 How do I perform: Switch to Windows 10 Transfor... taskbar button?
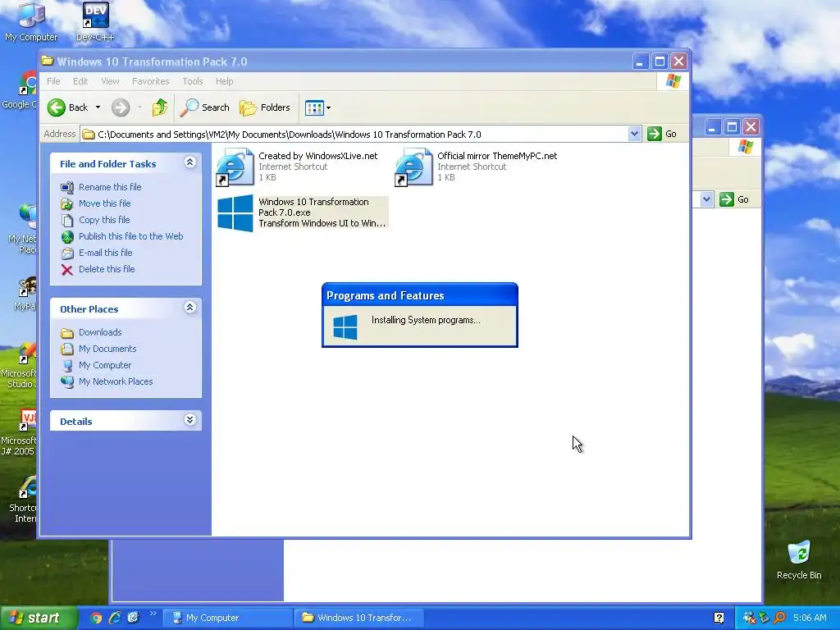tap(359, 619)
